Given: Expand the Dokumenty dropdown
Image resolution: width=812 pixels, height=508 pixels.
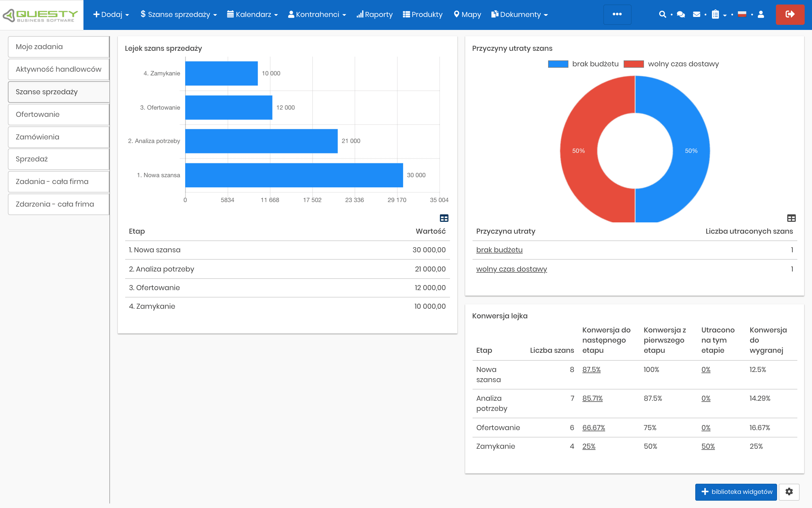Looking at the screenshot, I should pyautogui.click(x=519, y=14).
